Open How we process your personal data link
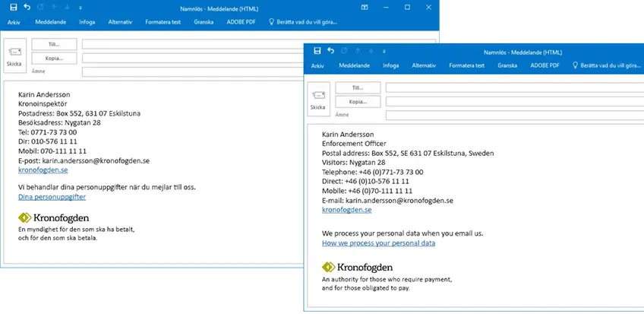This screenshot has height=314, width=644. [379, 243]
